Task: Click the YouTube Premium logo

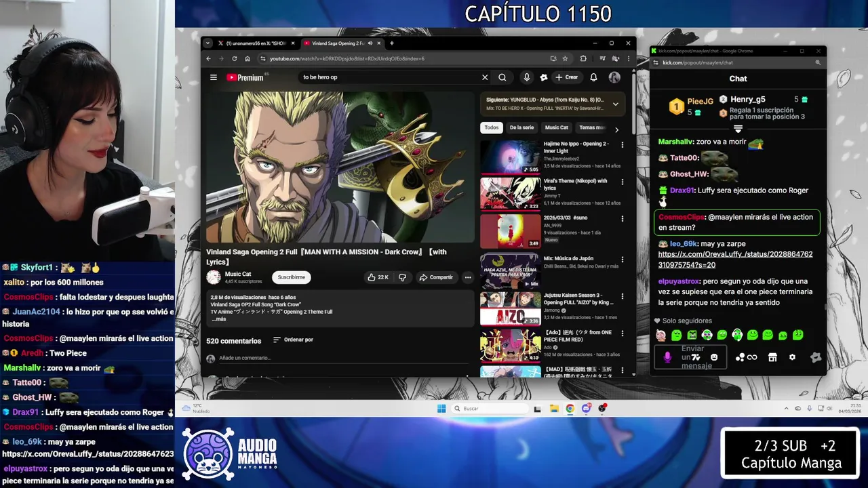Action: point(247,77)
